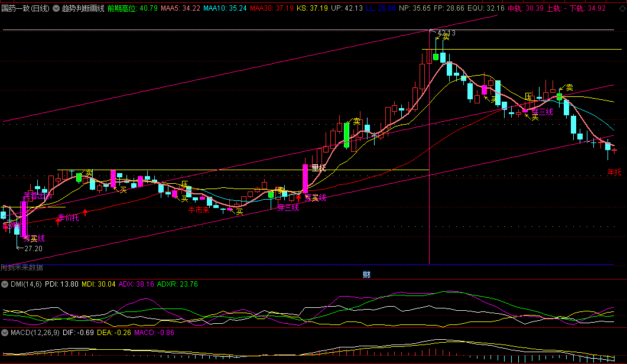Select the MACD(12,26,9) indicator label
The height and width of the screenshot is (364, 627).
35,333
